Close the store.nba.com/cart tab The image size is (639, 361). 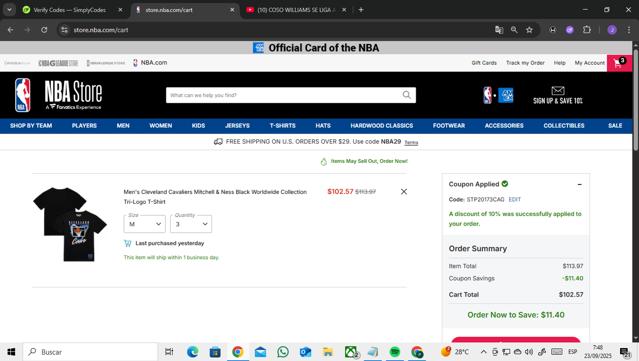coord(232,10)
